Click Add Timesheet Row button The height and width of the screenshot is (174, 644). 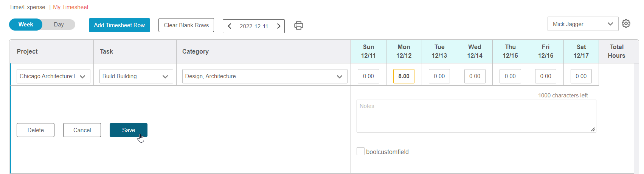click(x=119, y=25)
